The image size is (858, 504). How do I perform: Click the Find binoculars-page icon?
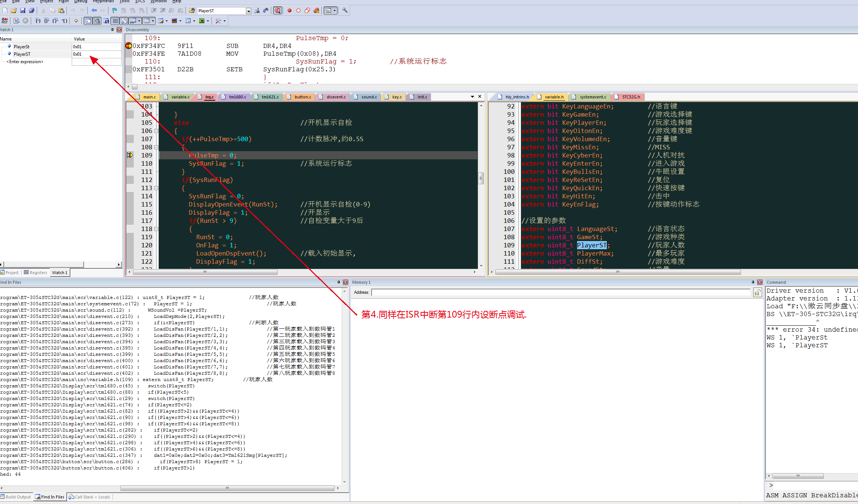coord(257,11)
